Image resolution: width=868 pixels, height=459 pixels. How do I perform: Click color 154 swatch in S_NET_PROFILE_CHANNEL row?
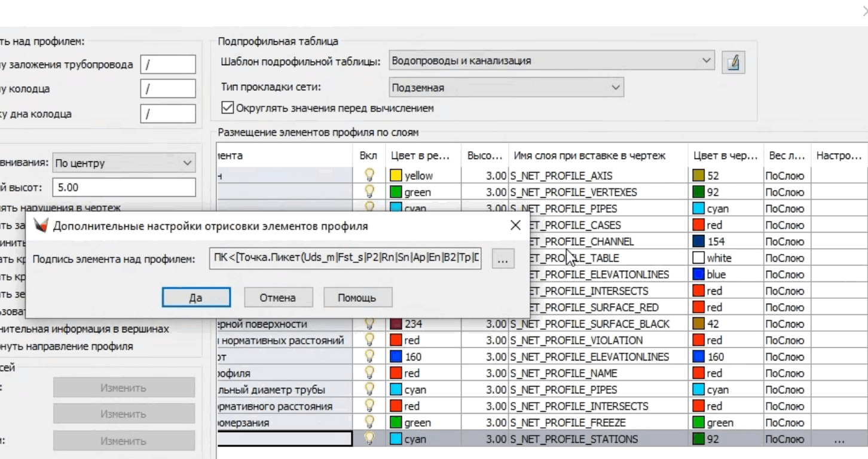pyautogui.click(x=699, y=241)
